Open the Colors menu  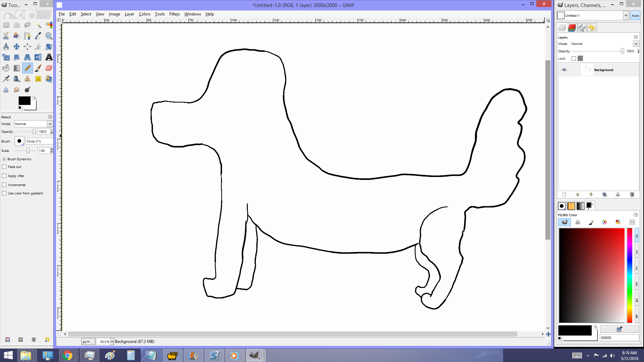pyautogui.click(x=144, y=14)
